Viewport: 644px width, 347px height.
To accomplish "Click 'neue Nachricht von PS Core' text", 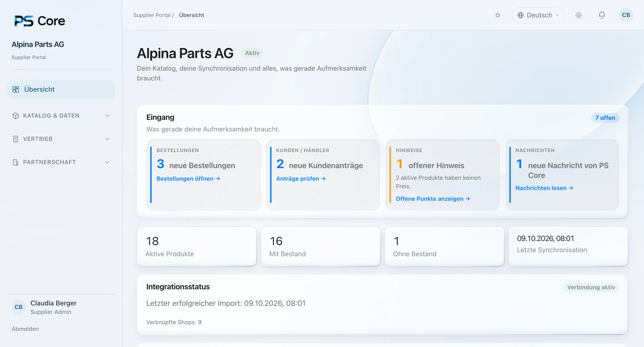I will tap(568, 170).
